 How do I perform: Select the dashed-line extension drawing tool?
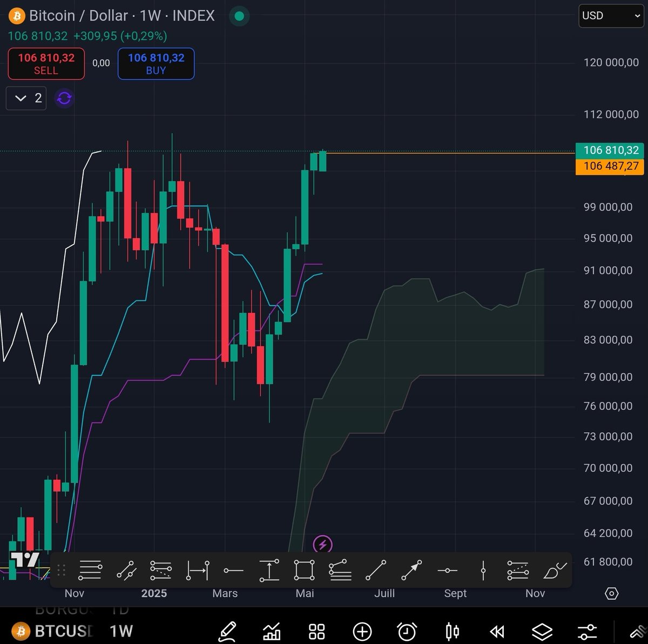[161, 570]
